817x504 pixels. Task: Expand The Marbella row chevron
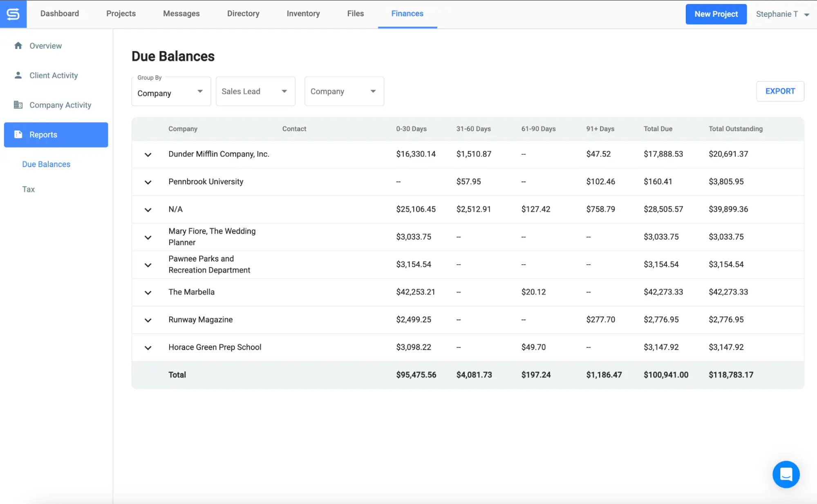pyautogui.click(x=148, y=292)
